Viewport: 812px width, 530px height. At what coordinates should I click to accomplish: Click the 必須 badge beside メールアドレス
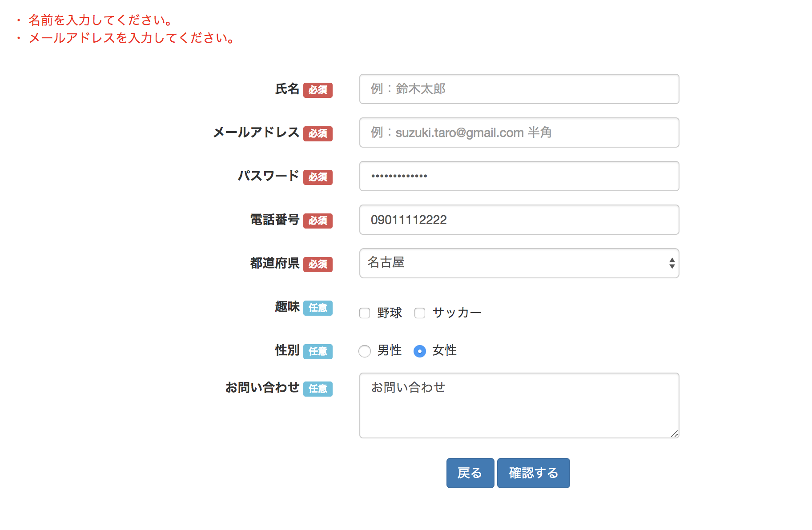pos(318,133)
